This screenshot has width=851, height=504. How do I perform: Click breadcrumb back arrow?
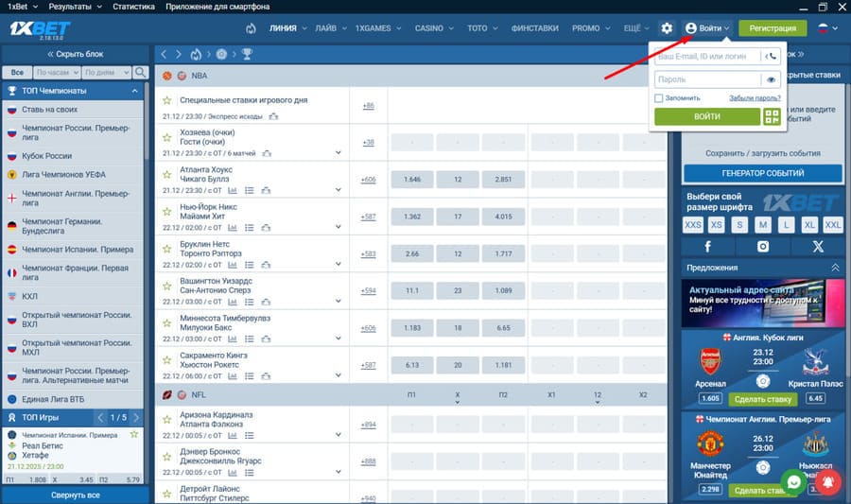click(164, 54)
